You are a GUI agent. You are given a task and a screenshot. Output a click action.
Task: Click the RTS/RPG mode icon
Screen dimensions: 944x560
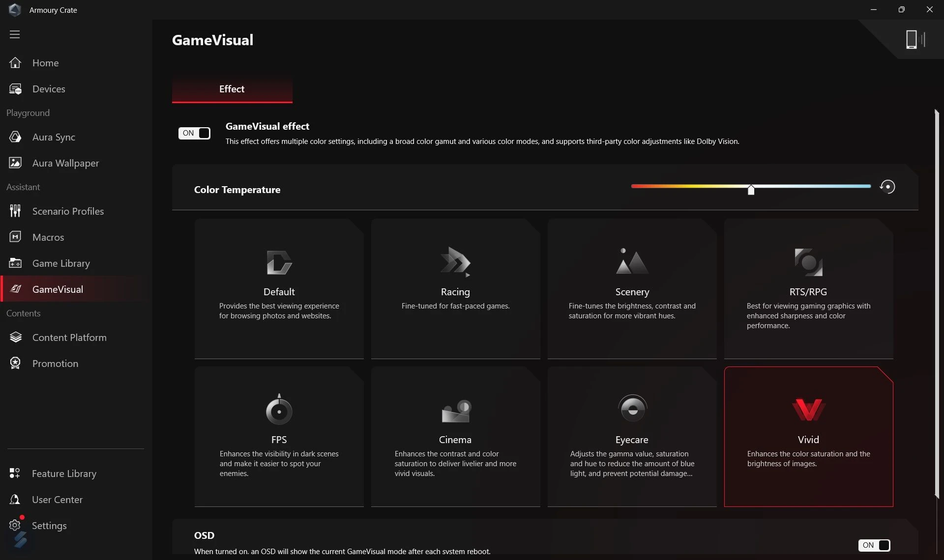(x=808, y=262)
